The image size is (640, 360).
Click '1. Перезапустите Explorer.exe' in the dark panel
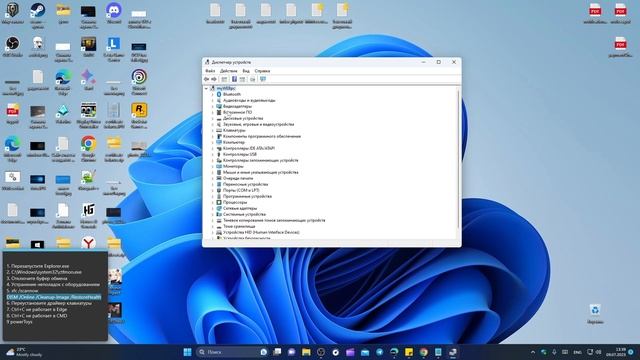pyautogui.click(x=38, y=266)
